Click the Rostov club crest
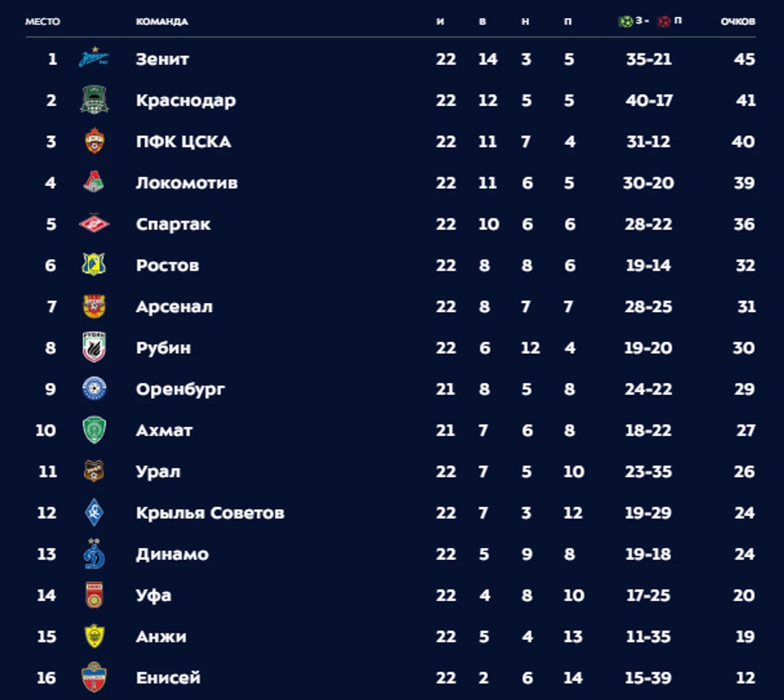This screenshot has height=700, width=784. tap(94, 265)
